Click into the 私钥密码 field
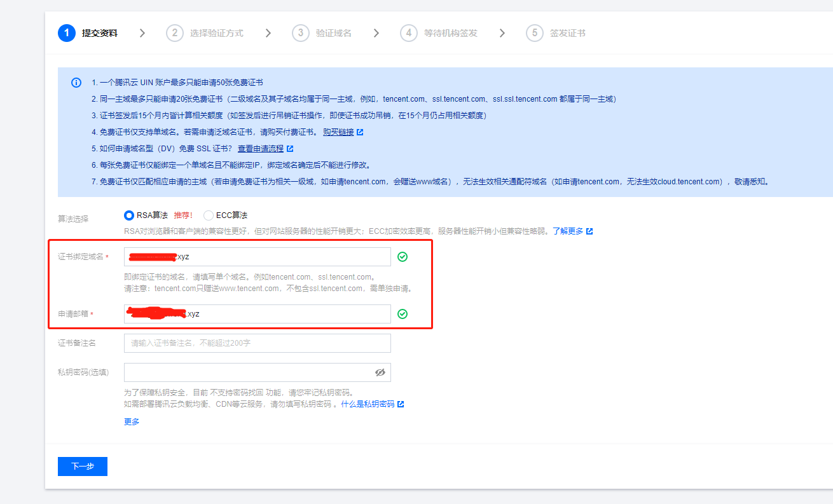The image size is (833, 504). 248,372
